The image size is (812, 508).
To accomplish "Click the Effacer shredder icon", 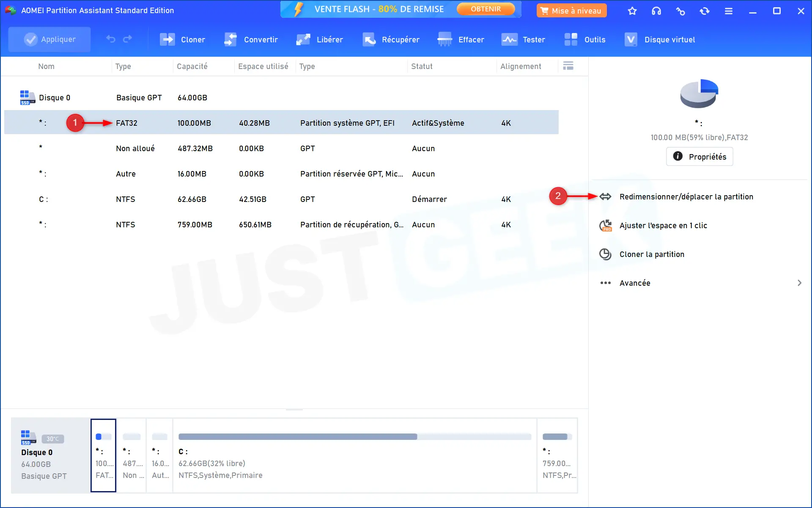I will pyautogui.click(x=444, y=39).
